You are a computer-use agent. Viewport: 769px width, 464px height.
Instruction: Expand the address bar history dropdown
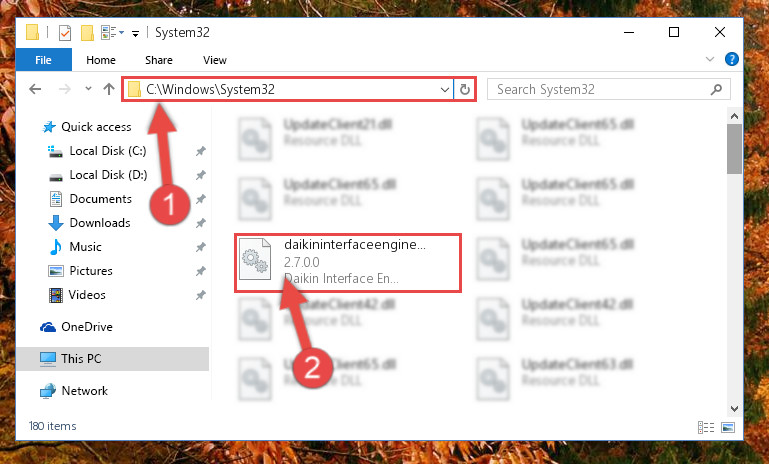(444, 89)
